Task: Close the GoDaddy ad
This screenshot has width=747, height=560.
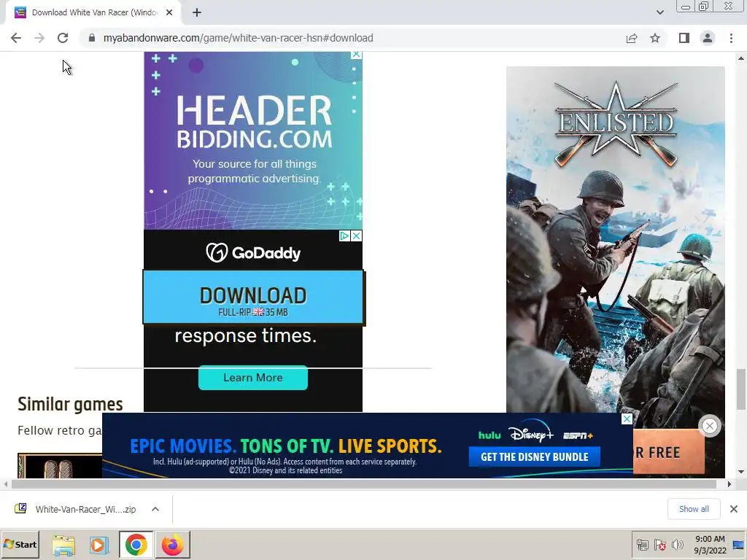Action: pyautogui.click(x=356, y=236)
